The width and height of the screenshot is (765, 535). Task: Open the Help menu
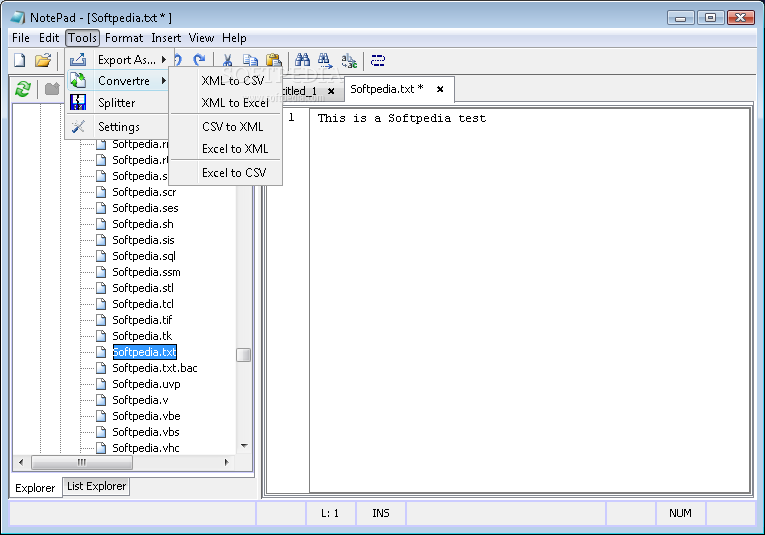pyautogui.click(x=234, y=38)
